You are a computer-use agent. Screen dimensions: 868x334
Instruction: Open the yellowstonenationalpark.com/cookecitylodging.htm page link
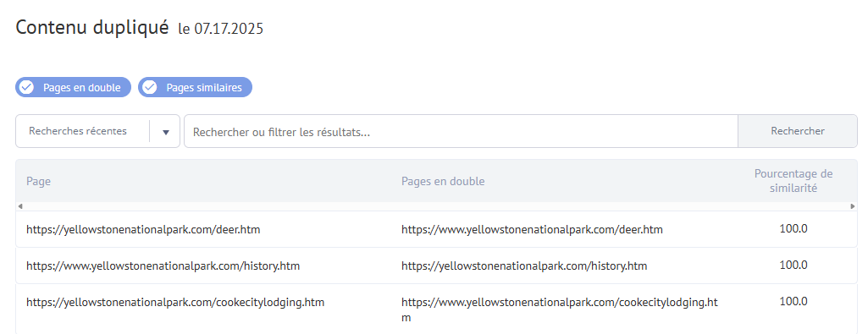click(175, 303)
